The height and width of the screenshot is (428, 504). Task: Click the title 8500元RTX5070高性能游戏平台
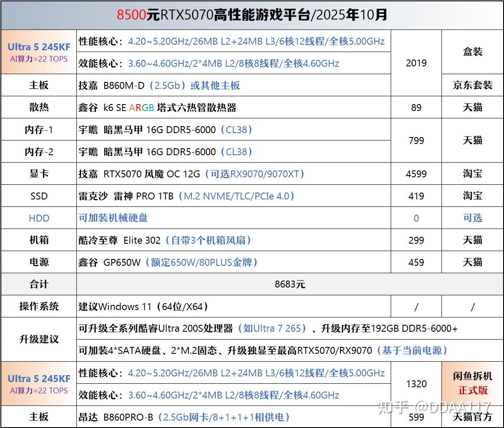pos(214,15)
